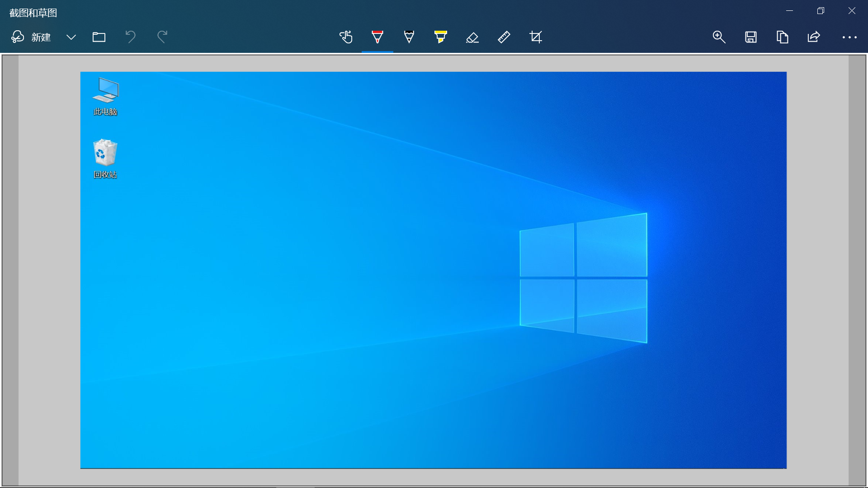Open the share panel
The height and width of the screenshot is (488, 868).
[x=814, y=37]
